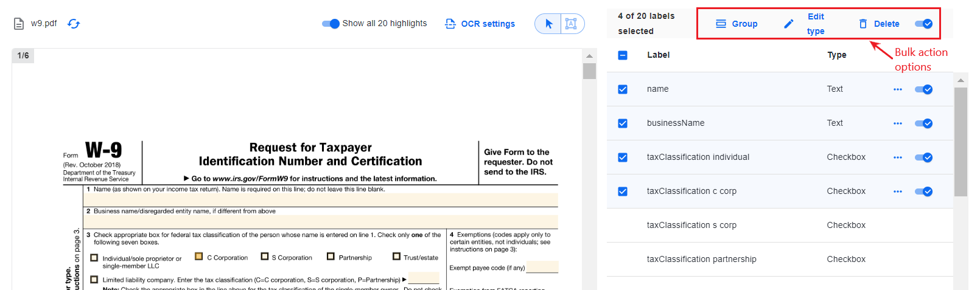Toggle the Show all 20 highlights switch
This screenshot has width=980, height=290.
click(331, 24)
